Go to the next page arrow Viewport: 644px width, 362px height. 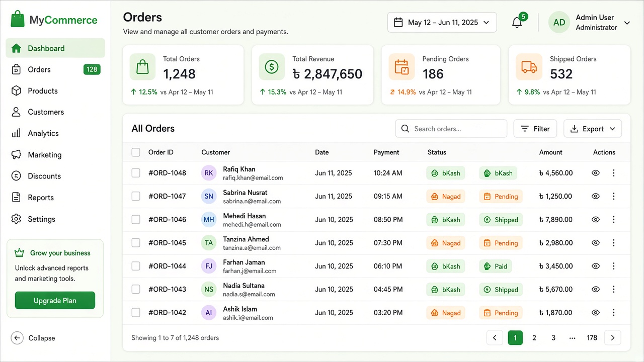coord(612,338)
